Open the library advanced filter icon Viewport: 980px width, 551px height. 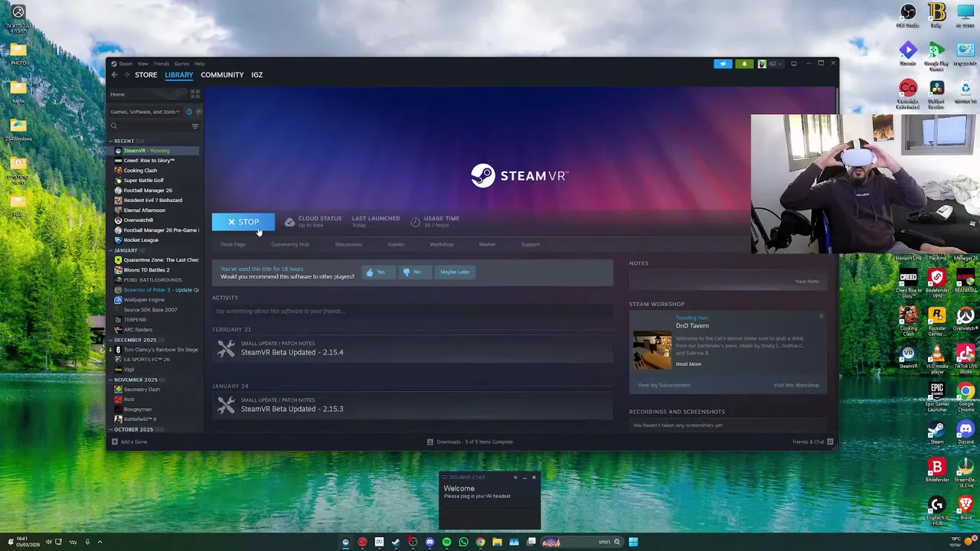195,126
